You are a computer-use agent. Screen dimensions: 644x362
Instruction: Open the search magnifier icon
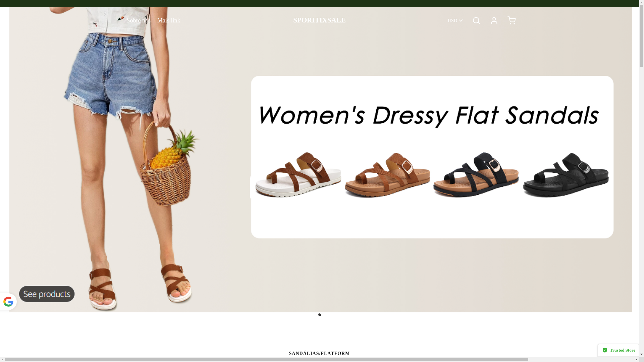(x=476, y=21)
